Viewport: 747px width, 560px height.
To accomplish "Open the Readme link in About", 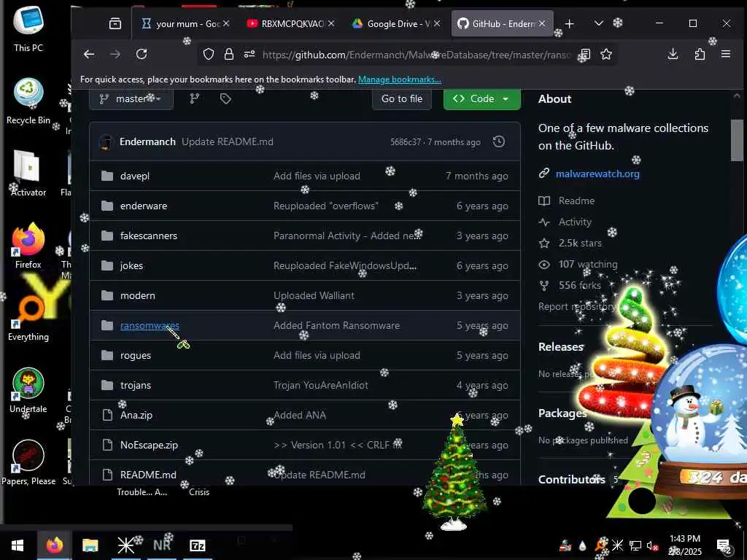I will [576, 201].
